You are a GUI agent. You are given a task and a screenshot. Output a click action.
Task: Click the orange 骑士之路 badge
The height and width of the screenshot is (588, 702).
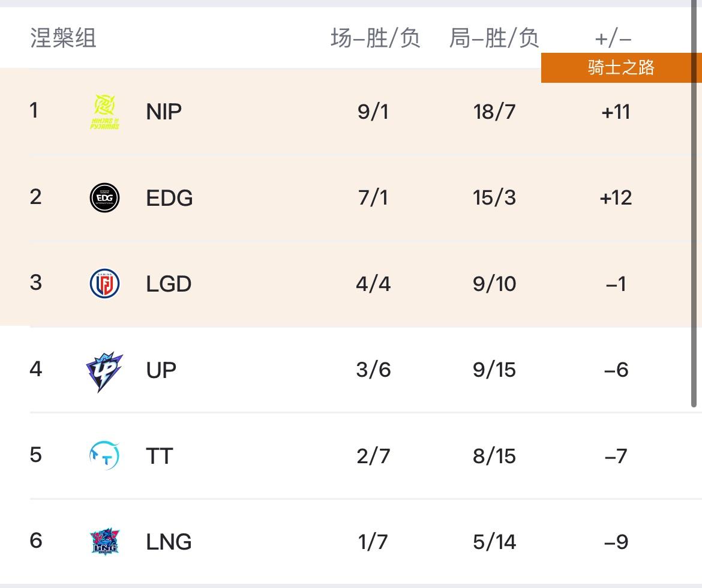[x=621, y=68]
